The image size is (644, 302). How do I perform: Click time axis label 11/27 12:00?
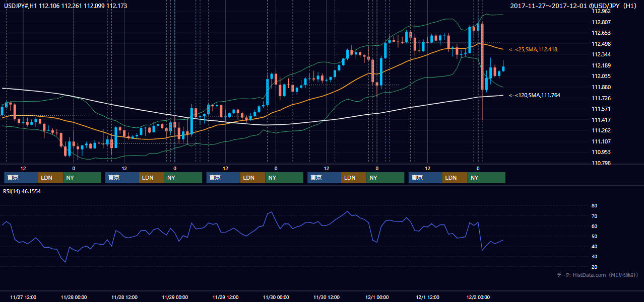pos(23,297)
